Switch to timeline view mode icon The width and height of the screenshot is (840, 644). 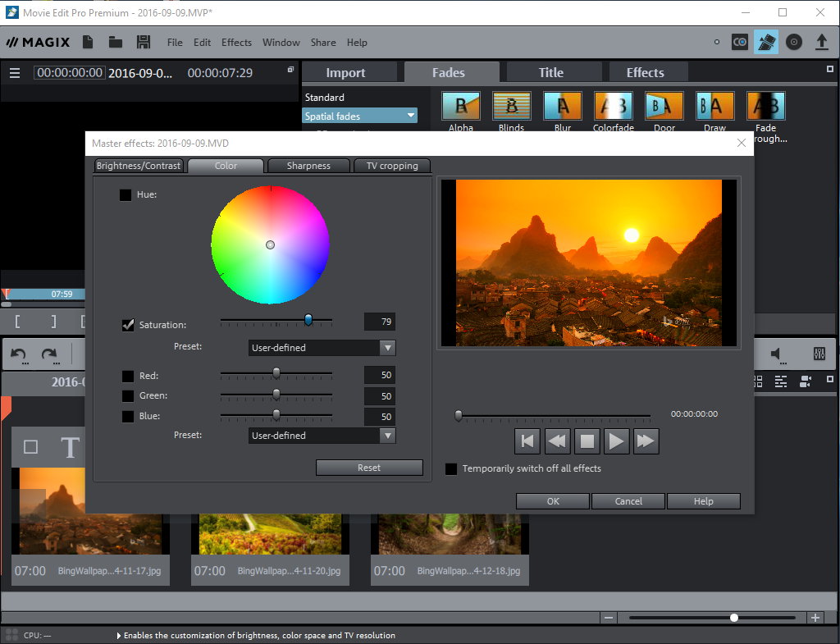click(x=781, y=381)
